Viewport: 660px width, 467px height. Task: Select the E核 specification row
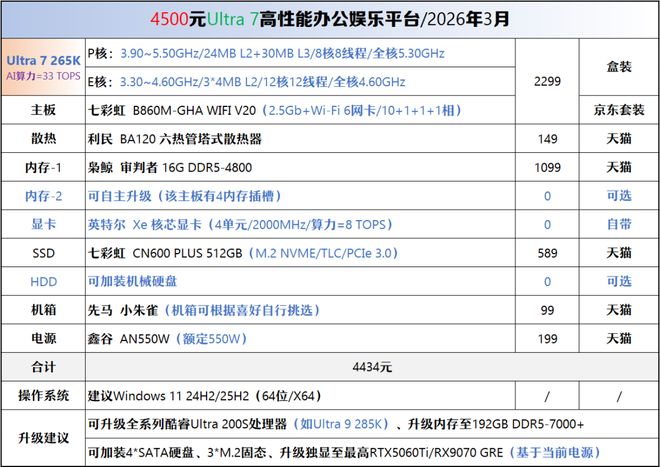(301, 81)
